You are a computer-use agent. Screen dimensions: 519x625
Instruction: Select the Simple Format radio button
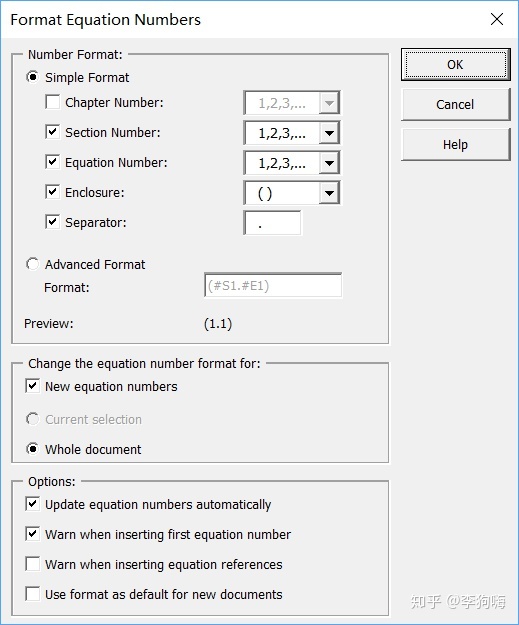coord(33,77)
